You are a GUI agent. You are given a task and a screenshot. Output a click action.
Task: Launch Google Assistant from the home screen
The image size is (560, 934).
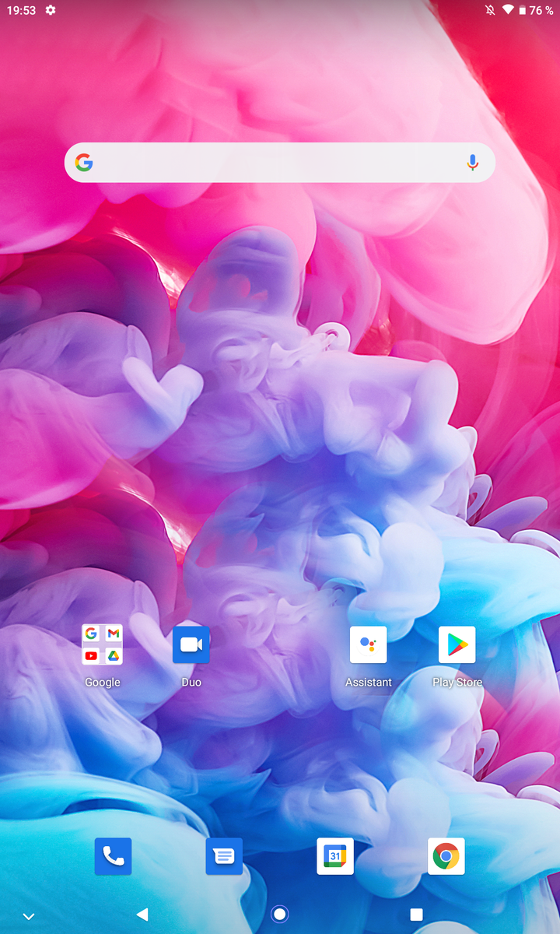point(368,645)
